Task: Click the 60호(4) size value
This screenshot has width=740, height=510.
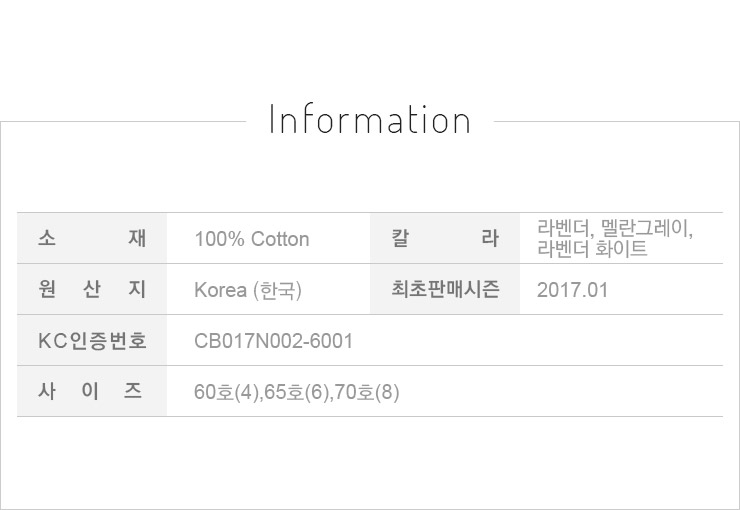Action: (226, 392)
